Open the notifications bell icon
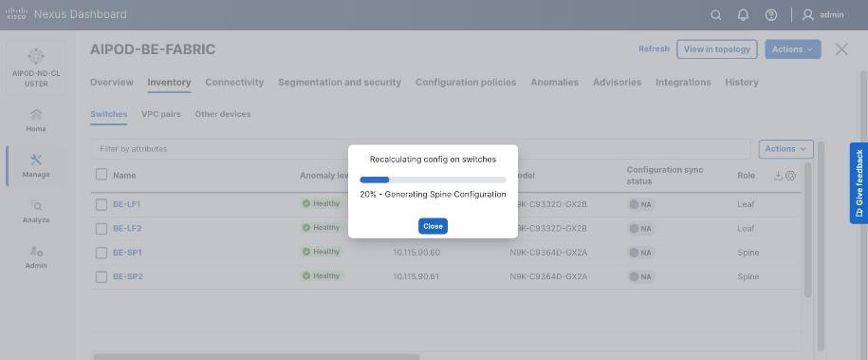868x360 pixels. [x=744, y=15]
